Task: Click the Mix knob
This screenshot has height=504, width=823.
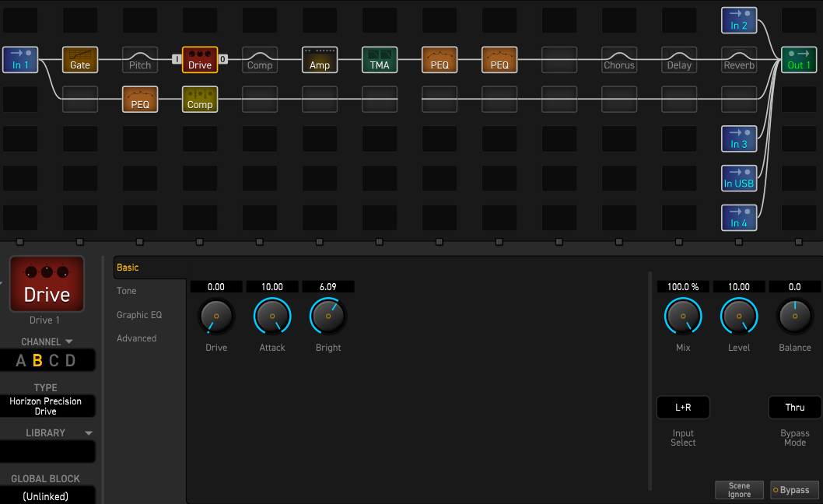Action: click(x=683, y=316)
